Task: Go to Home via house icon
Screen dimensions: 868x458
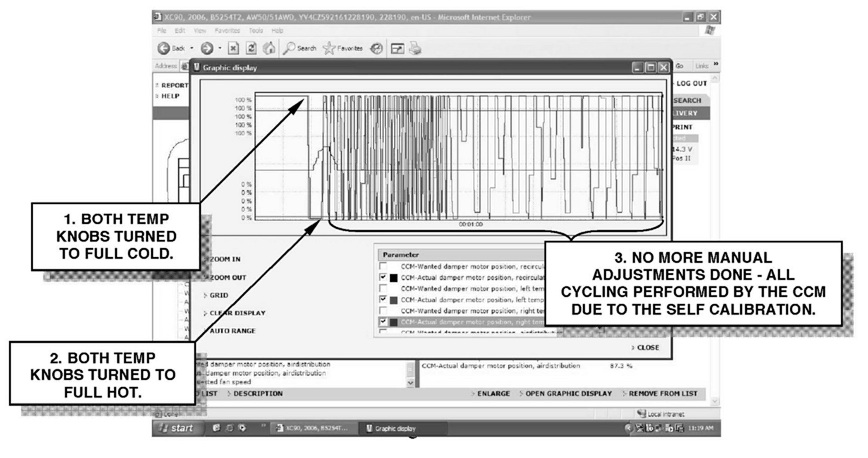Action: click(x=269, y=48)
